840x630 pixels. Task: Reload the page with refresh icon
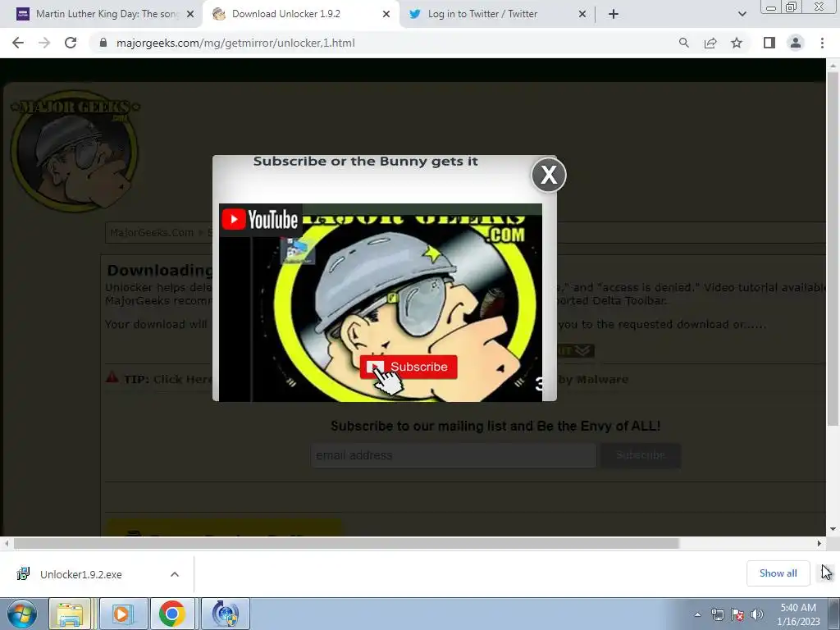(71, 43)
